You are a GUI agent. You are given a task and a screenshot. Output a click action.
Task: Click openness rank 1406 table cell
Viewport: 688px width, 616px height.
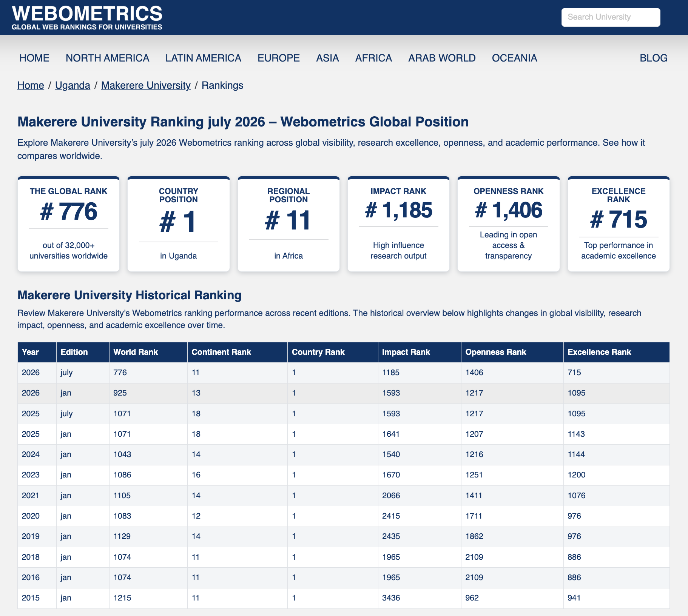click(x=512, y=373)
